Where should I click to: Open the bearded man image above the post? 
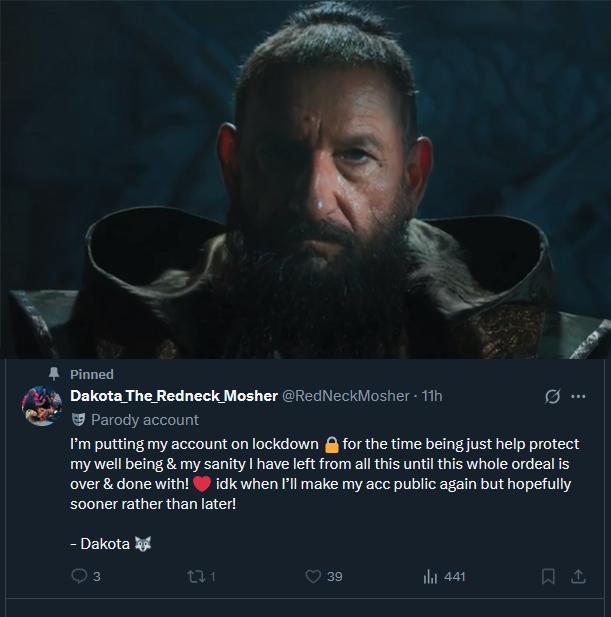pyautogui.click(x=305, y=178)
